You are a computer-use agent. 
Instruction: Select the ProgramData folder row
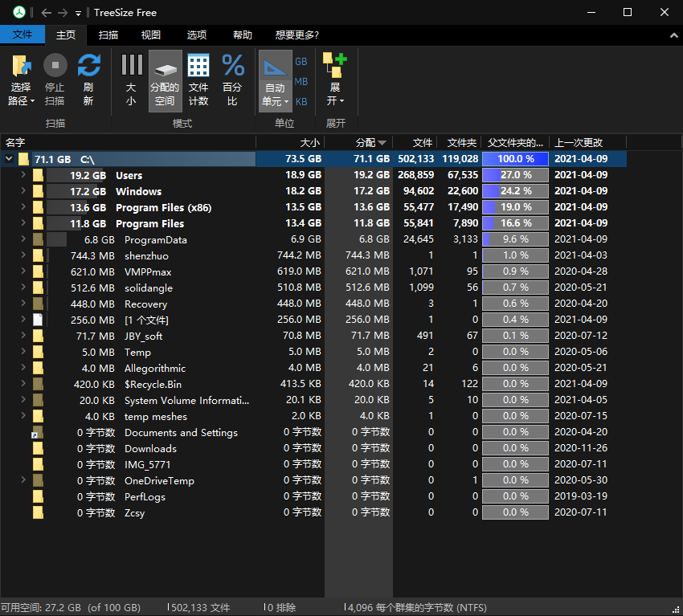click(x=155, y=239)
